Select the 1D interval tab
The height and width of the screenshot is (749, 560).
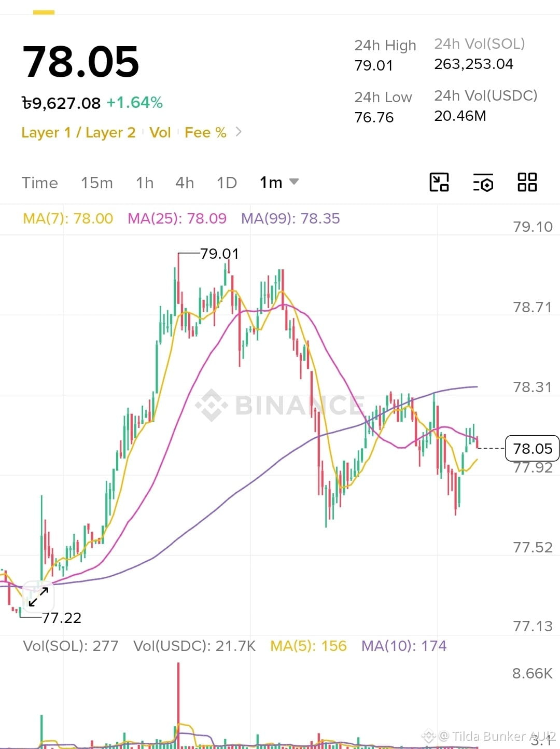pos(227,183)
